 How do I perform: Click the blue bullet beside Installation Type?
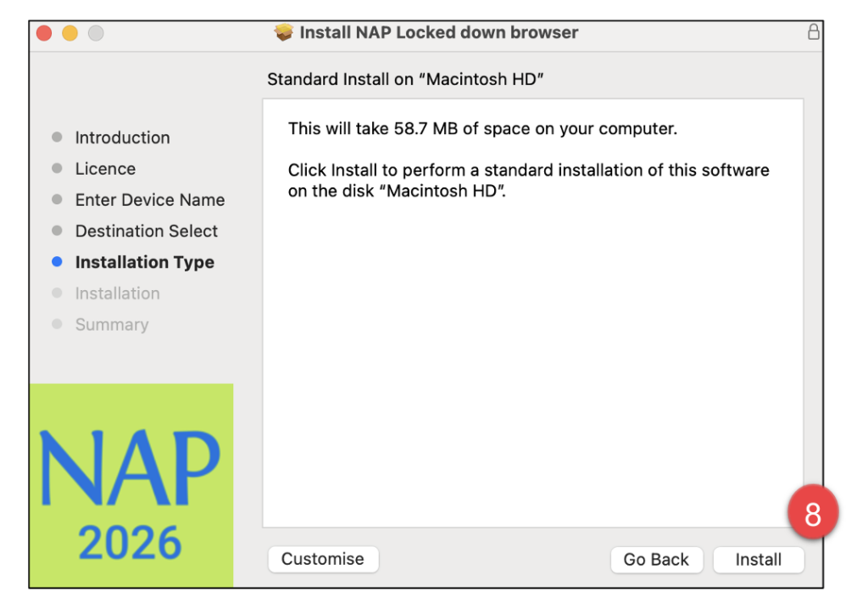pyautogui.click(x=57, y=262)
